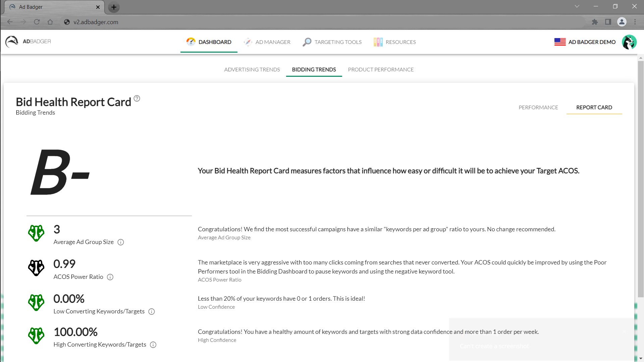644x362 pixels.
Task: Switch to the Product Performance tab
Action: [x=381, y=69]
